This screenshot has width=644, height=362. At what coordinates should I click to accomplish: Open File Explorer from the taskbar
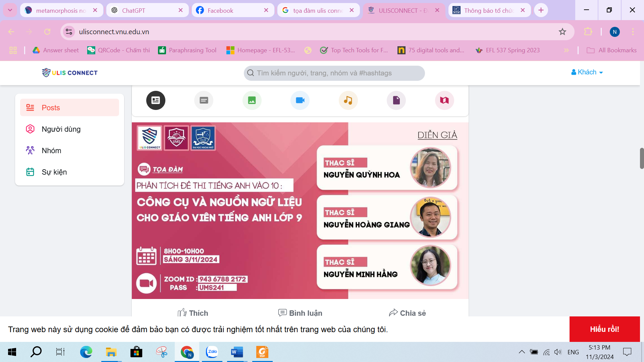(111, 352)
